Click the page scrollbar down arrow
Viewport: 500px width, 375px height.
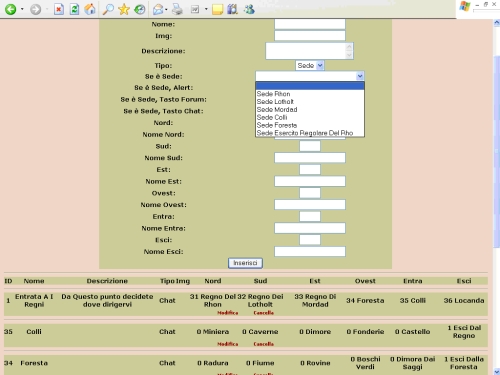click(496, 371)
